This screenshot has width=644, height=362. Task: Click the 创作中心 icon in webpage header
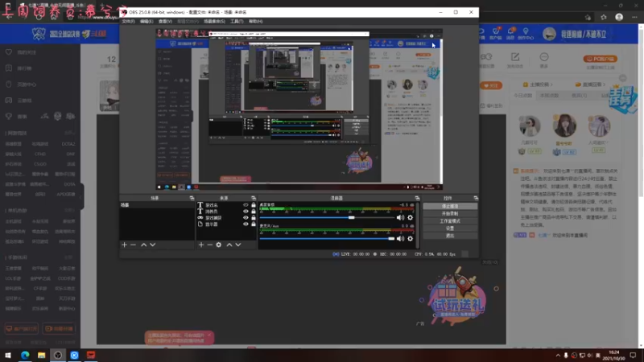526,34
